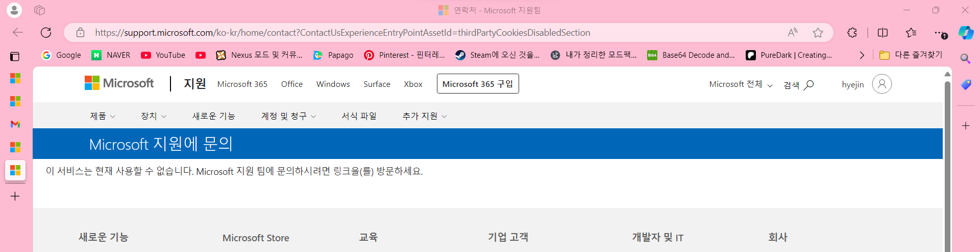The image size is (980, 252).
Task: Click the footer 새로운 기능 heading
Action: click(x=104, y=237)
